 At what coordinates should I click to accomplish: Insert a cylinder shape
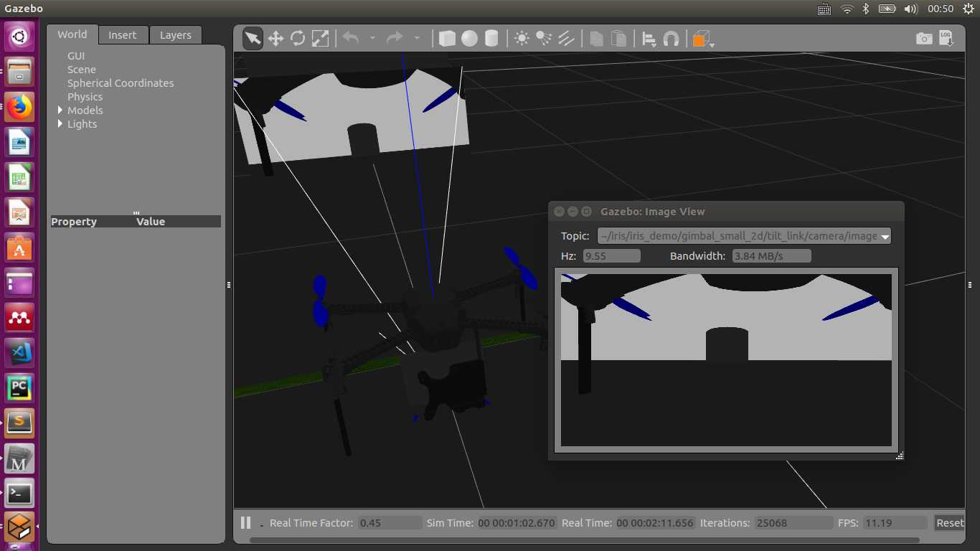(x=491, y=39)
